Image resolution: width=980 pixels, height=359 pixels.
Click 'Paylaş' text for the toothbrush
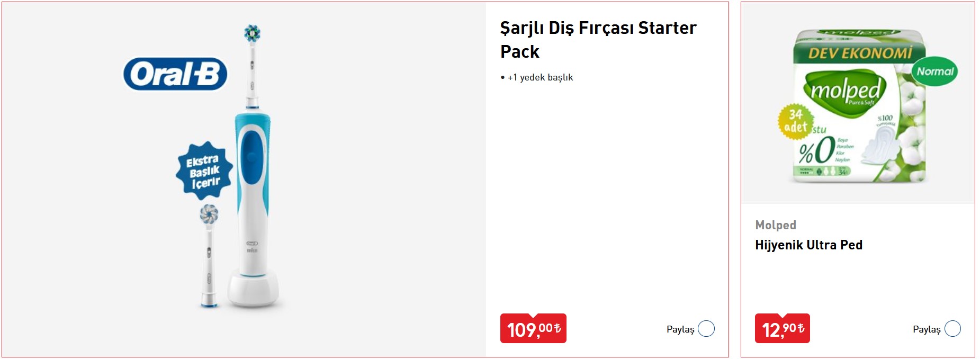[x=680, y=329]
